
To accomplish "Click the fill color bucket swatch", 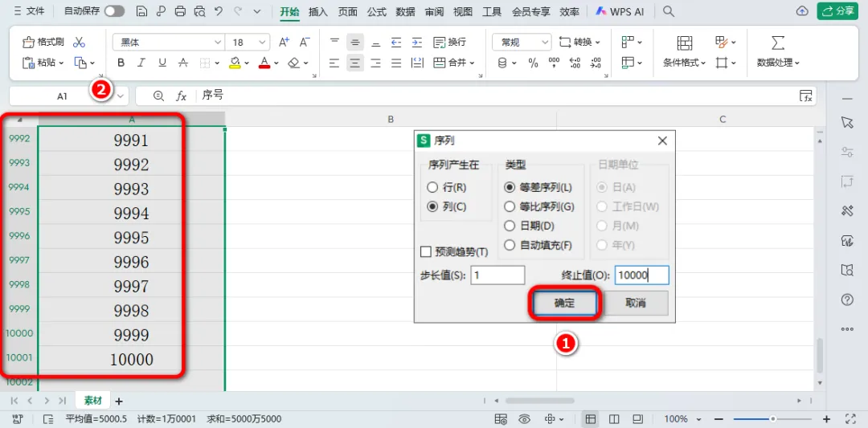I will tap(235, 63).
